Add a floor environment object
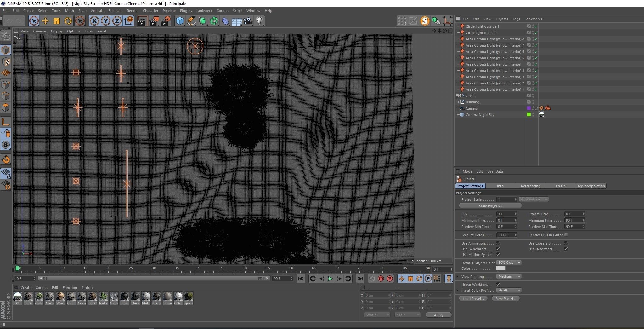Viewport: 644px width, 329px height. (236, 21)
